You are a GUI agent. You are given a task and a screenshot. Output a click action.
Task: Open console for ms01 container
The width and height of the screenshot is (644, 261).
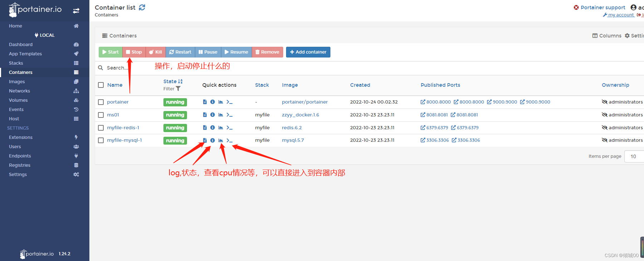pyautogui.click(x=230, y=115)
